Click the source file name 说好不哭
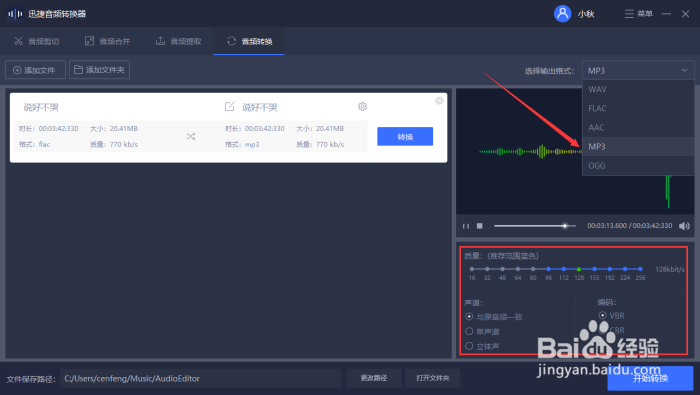This screenshot has width=700, height=395. (41, 107)
